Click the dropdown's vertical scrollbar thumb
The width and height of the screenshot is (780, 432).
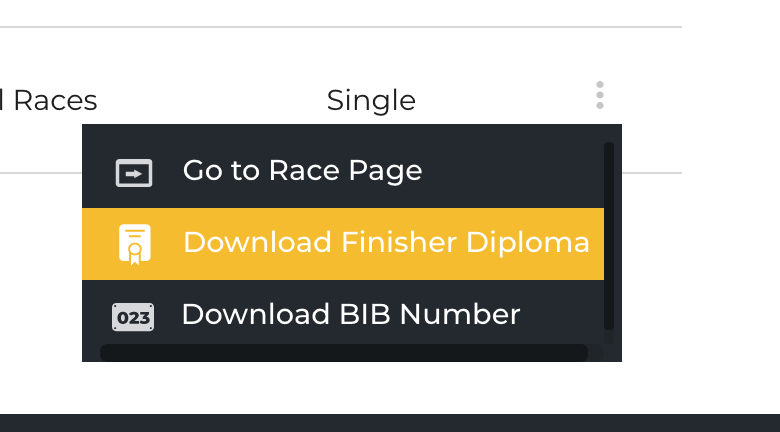coord(609,236)
